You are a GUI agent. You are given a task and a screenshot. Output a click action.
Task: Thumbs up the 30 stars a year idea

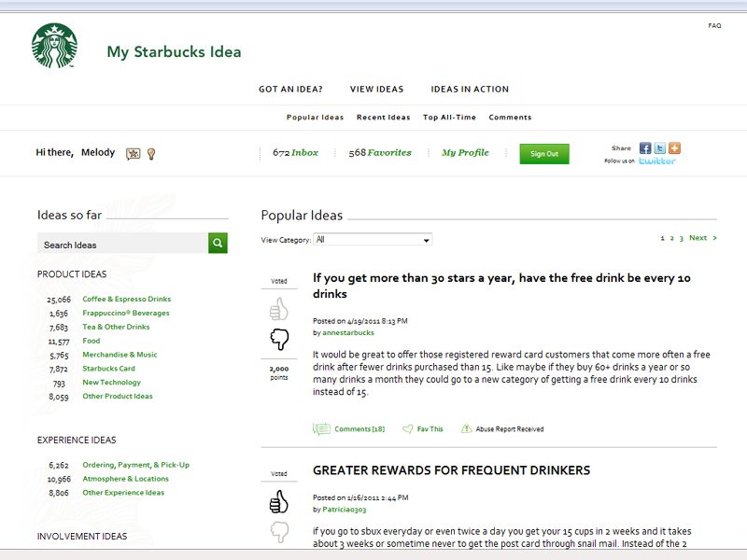click(278, 309)
